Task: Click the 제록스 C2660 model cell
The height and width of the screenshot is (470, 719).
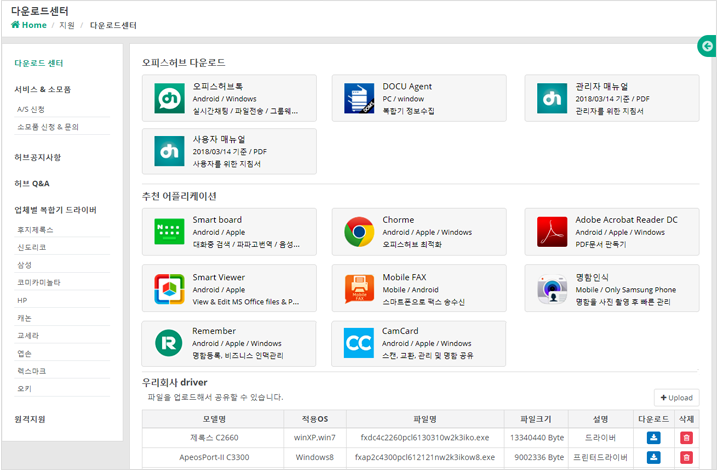Action: pos(214,437)
